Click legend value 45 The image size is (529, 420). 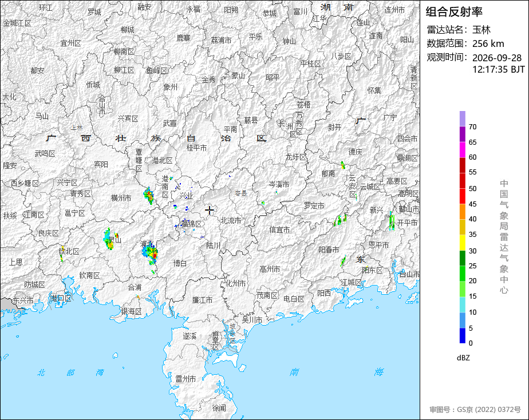[x=473, y=204]
